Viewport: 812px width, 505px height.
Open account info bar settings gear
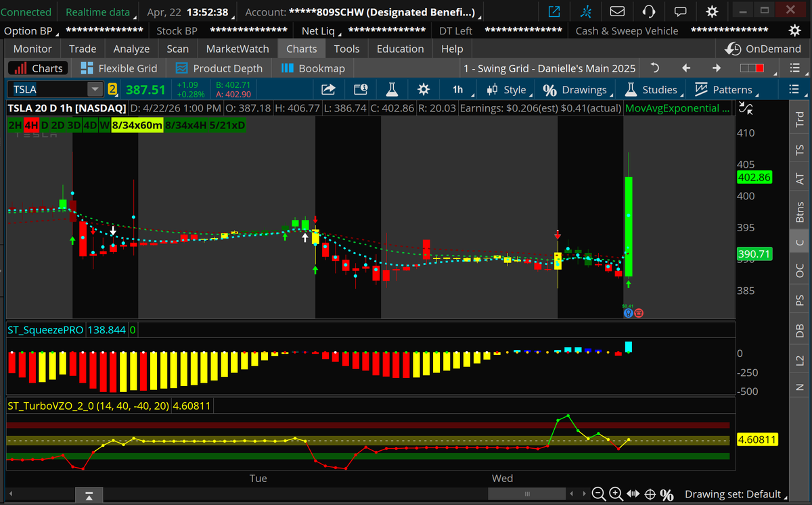pos(795,30)
